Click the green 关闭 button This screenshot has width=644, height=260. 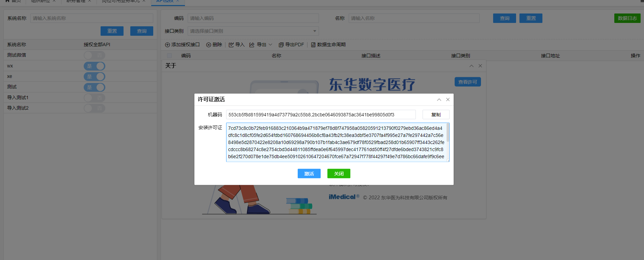coord(339,174)
